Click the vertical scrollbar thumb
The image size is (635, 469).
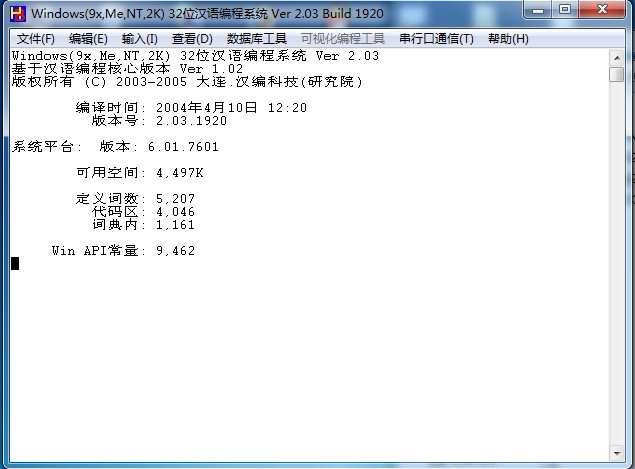tap(616, 73)
